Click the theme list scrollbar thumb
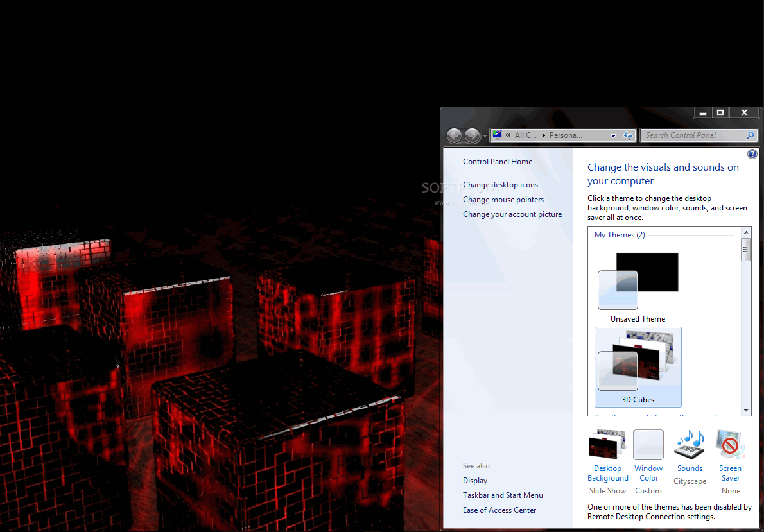Viewport: 764px width, 532px height. [746, 250]
